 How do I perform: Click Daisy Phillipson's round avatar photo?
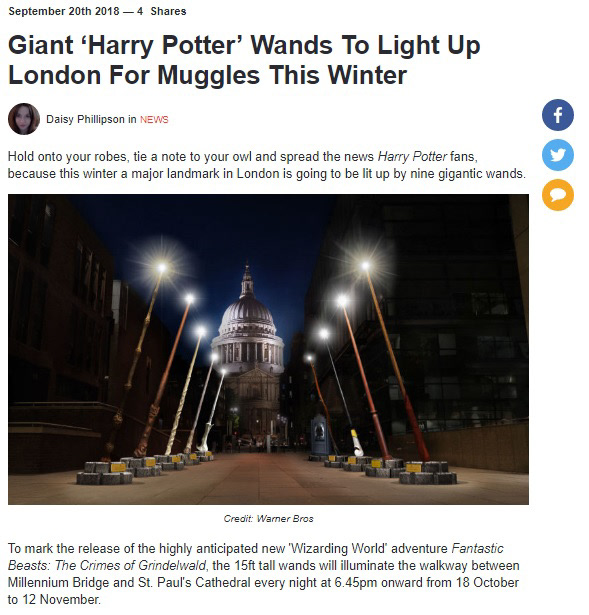coord(24,119)
